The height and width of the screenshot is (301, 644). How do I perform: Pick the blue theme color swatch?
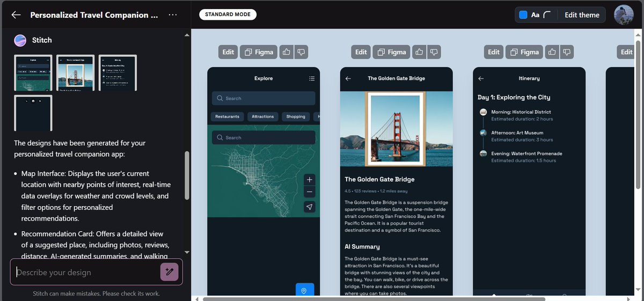point(523,15)
